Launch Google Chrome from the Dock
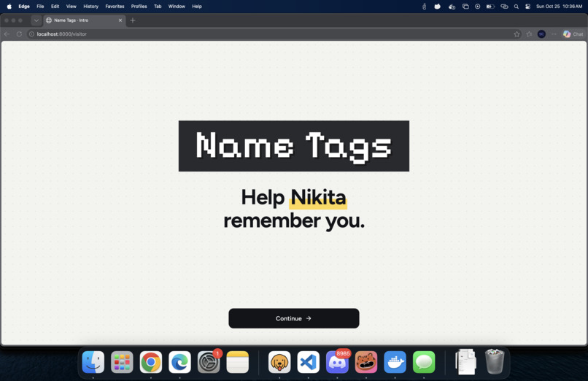Screen dimensions: 588x381 (x=151, y=362)
